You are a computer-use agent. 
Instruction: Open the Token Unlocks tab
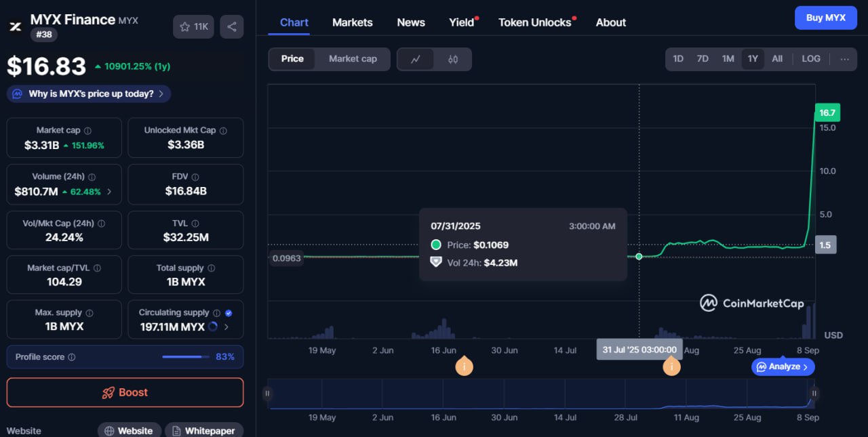click(535, 22)
